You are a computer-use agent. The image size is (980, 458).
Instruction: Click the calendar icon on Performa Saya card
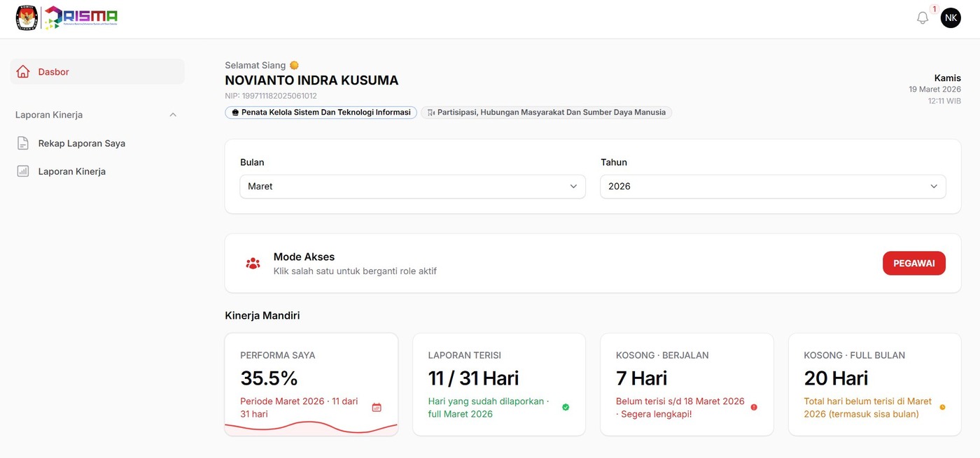pos(377,406)
